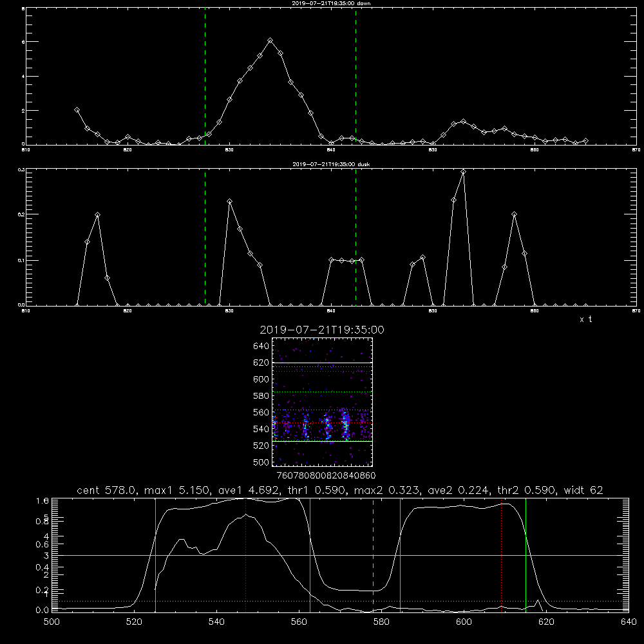Click the left green dashed line in dawn plot

pyautogui.click(x=205, y=76)
